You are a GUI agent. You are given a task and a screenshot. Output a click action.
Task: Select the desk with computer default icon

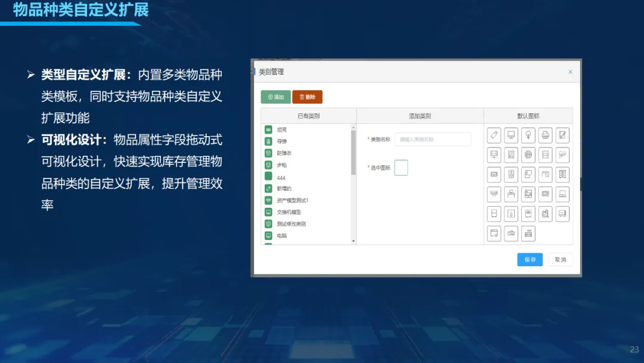click(x=511, y=194)
